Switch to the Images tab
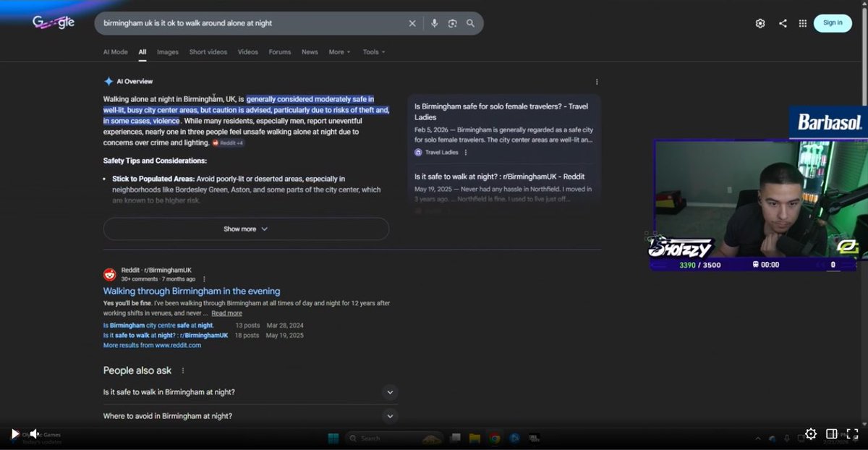Image resolution: width=868 pixels, height=450 pixels. pyautogui.click(x=168, y=52)
